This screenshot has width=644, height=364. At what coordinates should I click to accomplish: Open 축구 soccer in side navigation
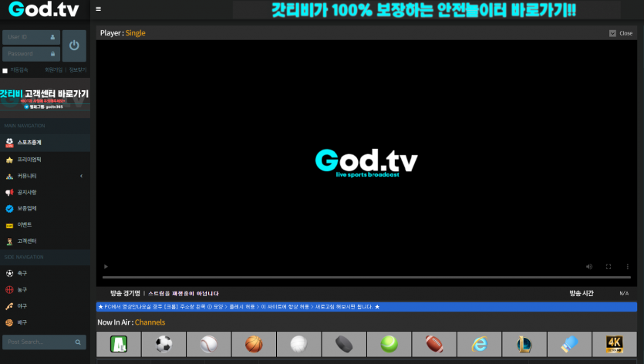pos(45,273)
